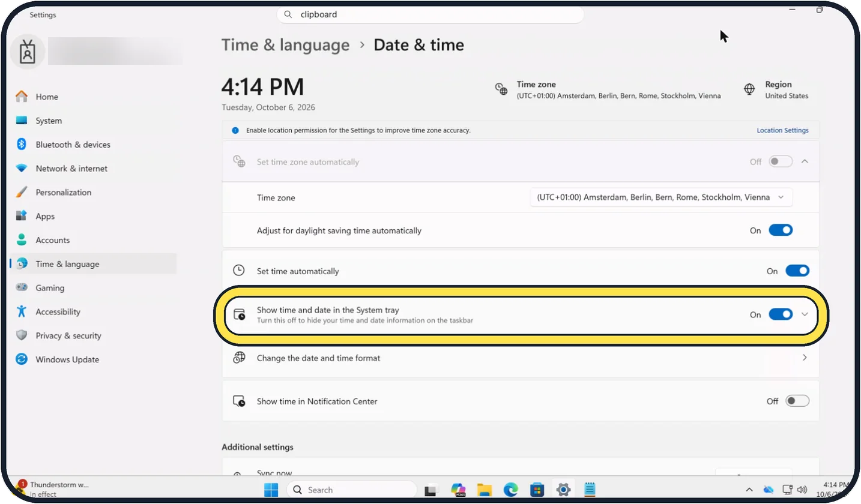This screenshot has height=504, width=861.
Task: Open the Home page in sidebar
Action: coord(93,97)
